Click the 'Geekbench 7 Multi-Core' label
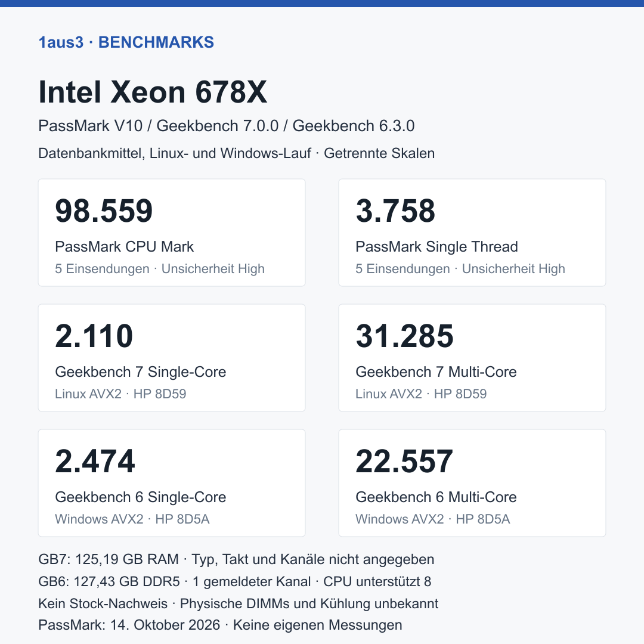This screenshot has width=644, height=644. point(436,371)
